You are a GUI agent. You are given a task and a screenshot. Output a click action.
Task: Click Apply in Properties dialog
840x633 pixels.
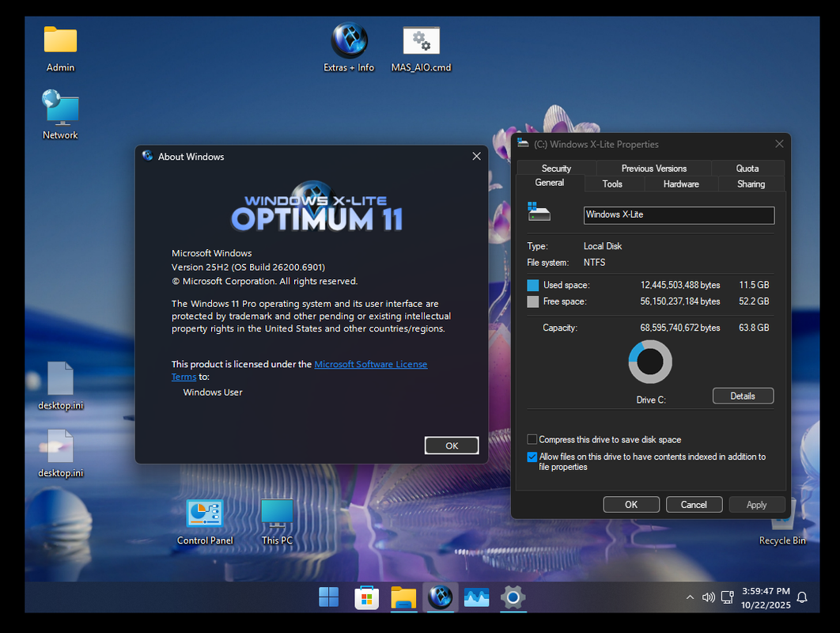756,505
